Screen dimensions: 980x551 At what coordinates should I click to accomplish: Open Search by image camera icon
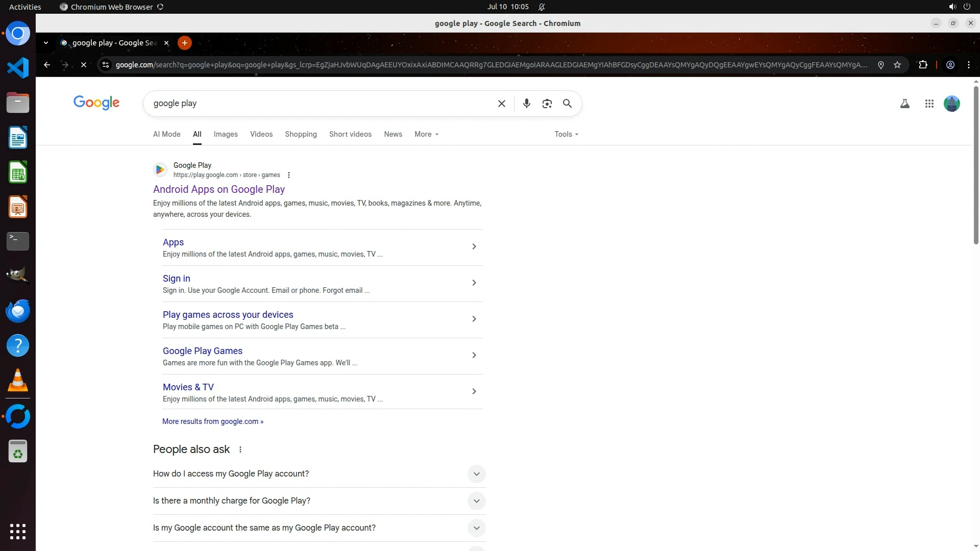click(547, 104)
